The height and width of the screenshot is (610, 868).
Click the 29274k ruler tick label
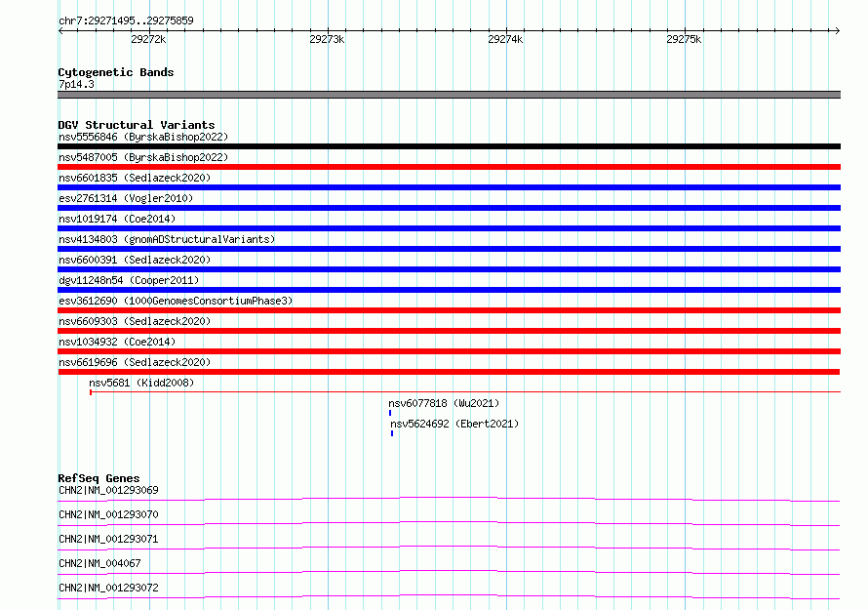click(505, 39)
